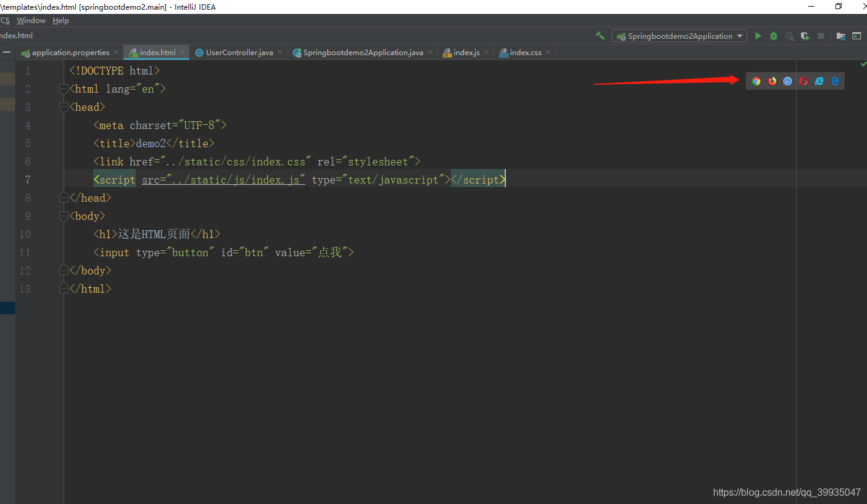Collapse the side panel with minus icon
This screenshot has width=867, height=504.
tap(7, 52)
